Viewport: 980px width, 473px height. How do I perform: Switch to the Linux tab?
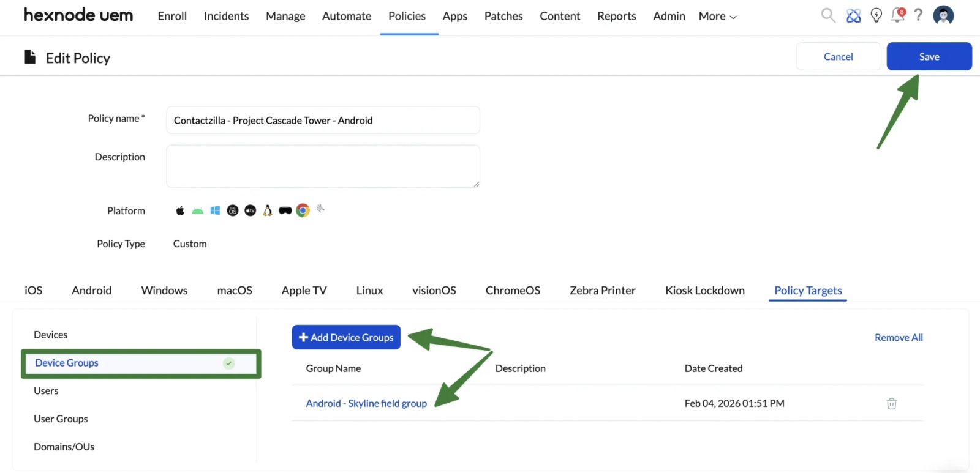pyautogui.click(x=369, y=291)
